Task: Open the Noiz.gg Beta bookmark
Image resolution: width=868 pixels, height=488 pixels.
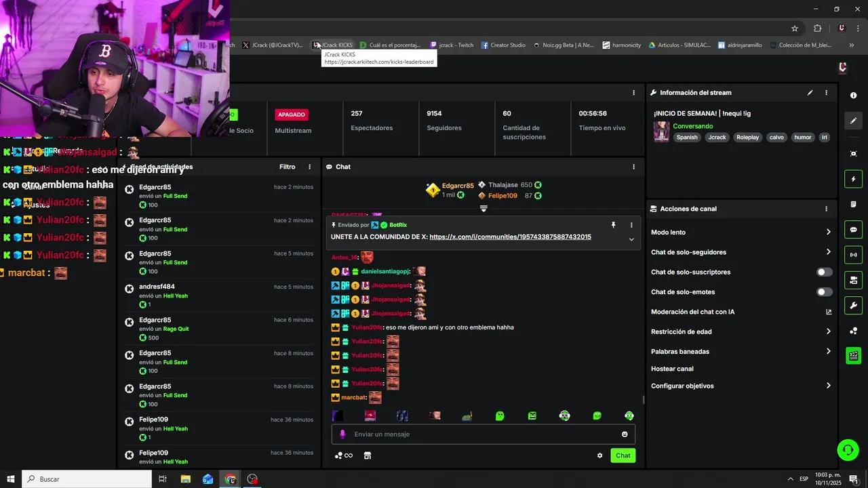Action: point(564,45)
